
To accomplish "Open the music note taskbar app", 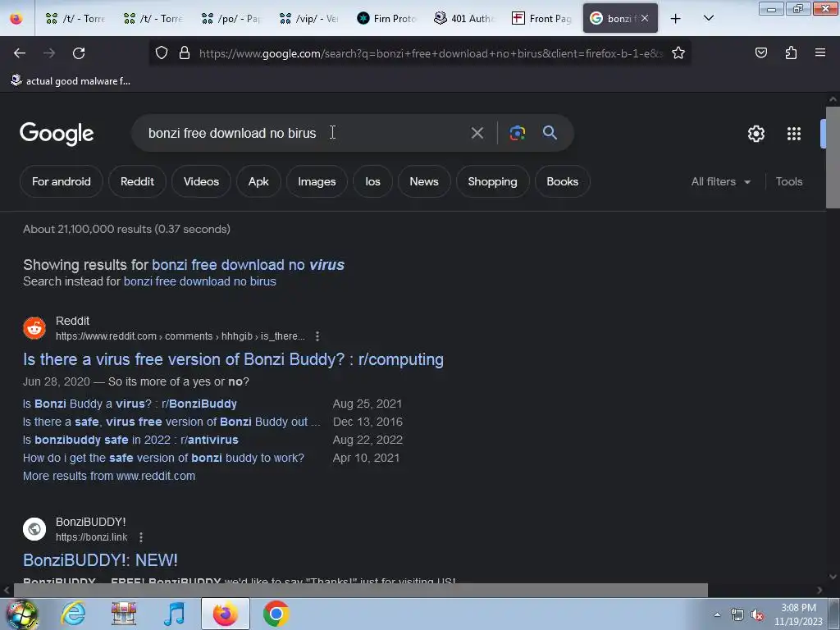I will pyautogui.click(x=174, y=614).
